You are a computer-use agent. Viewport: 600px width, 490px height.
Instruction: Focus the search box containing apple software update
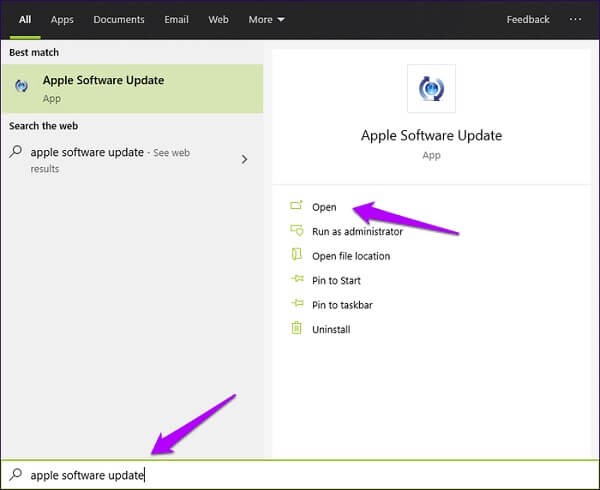click(x=300, y=475)
